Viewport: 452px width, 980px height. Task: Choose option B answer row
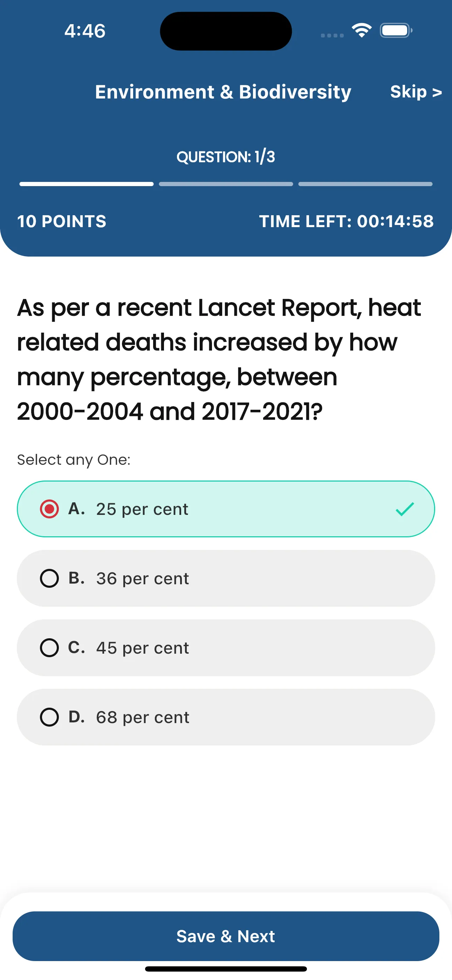226,578
